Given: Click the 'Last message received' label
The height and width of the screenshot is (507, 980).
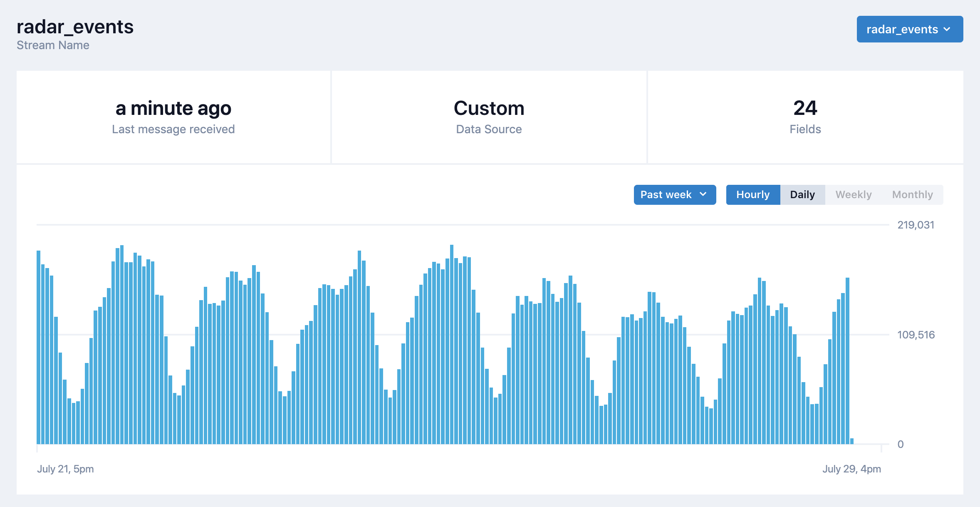Looking at the screenshot, I should click(173, 129).
